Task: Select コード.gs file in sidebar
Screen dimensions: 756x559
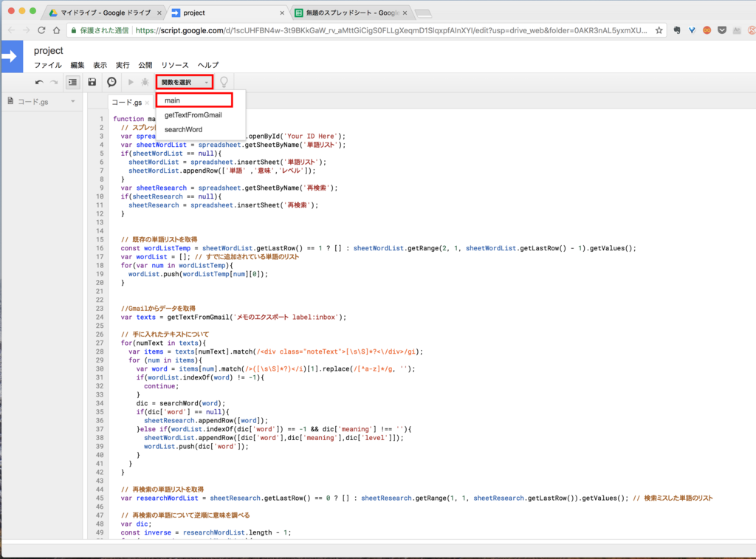Action: tap(32, 102)
